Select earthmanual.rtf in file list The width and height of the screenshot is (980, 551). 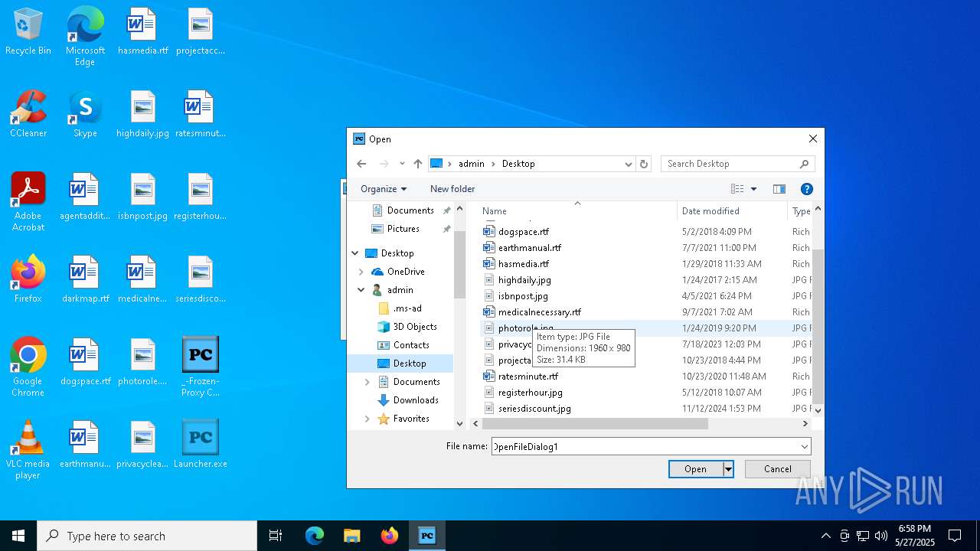(x=530, y=247)
